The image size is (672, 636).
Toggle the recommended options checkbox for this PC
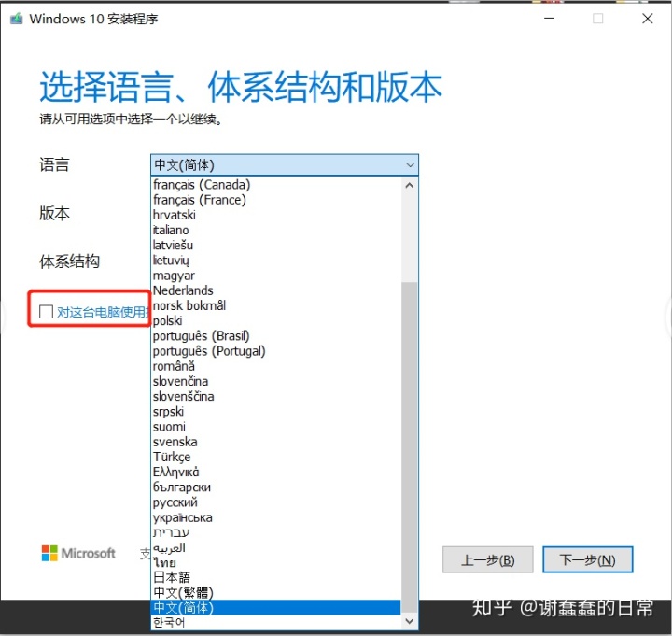46,312
